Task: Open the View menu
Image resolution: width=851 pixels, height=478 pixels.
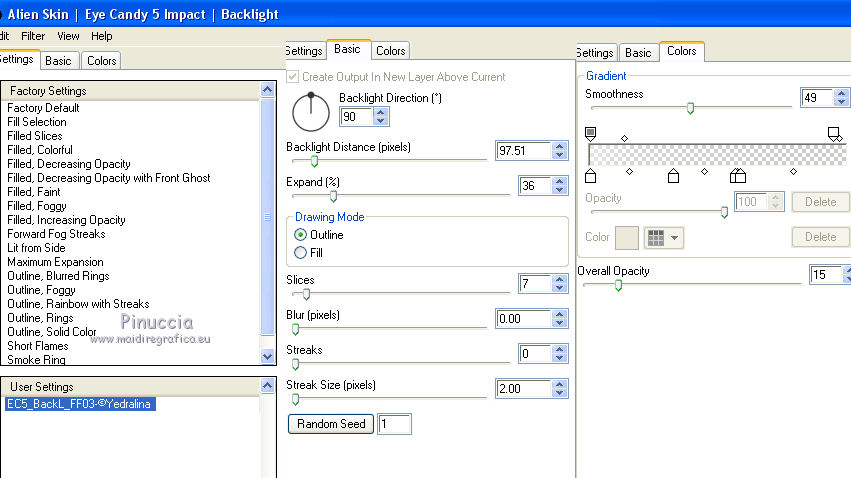Action: [x=68, y=36]
